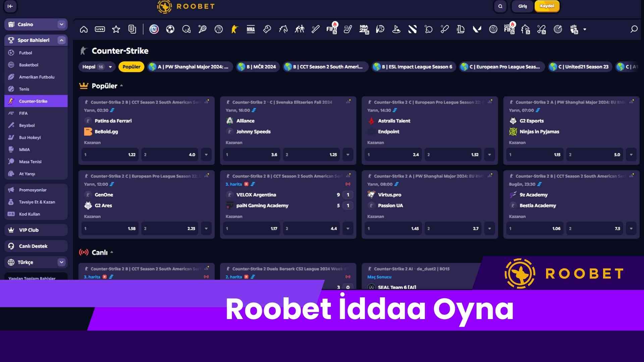Open Amerikan Futbolu in the sidebar
The width and height of the screenshot is (644, 362).
36,77
